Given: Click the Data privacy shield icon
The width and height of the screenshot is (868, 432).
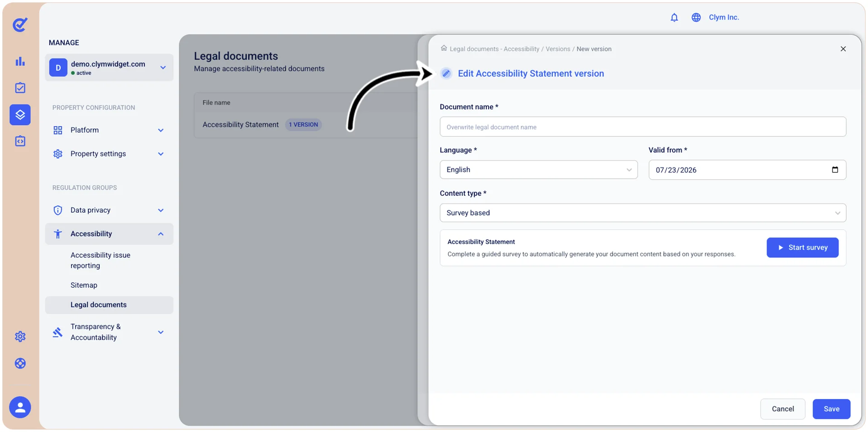Looking at the screenshot, I should [58, 210].
